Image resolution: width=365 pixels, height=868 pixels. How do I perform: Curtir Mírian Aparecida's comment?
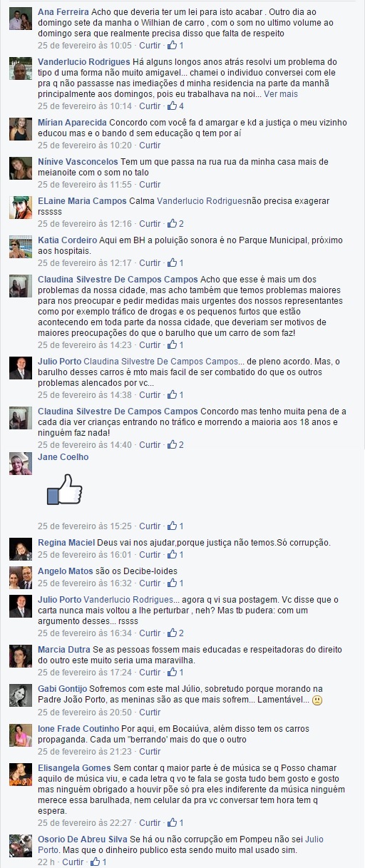[150, 145]
